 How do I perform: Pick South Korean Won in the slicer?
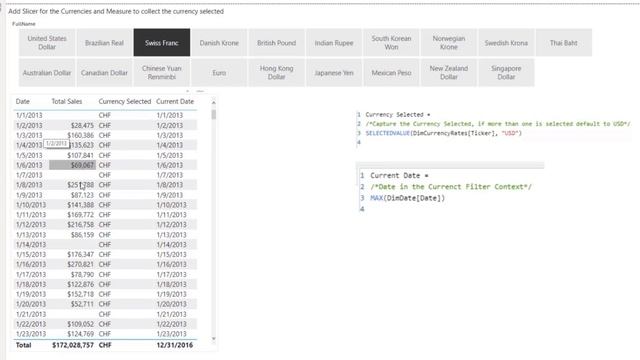391,42
